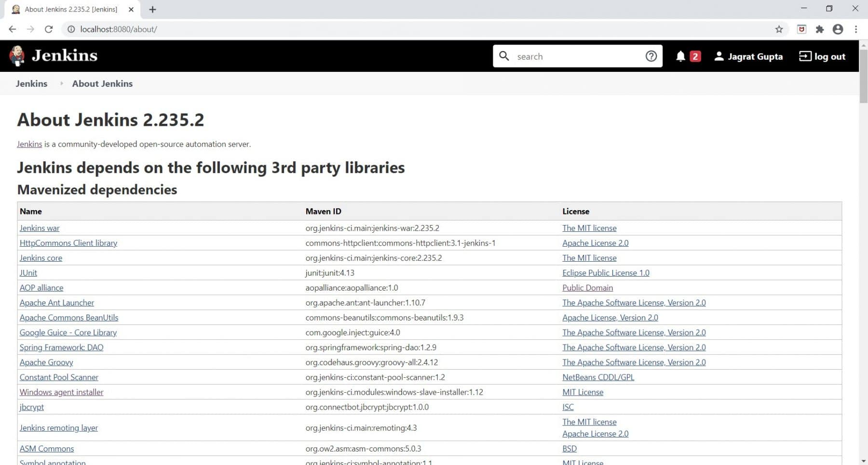
Task: Open the Chrome three-dot menu
Action: point(856,29)
